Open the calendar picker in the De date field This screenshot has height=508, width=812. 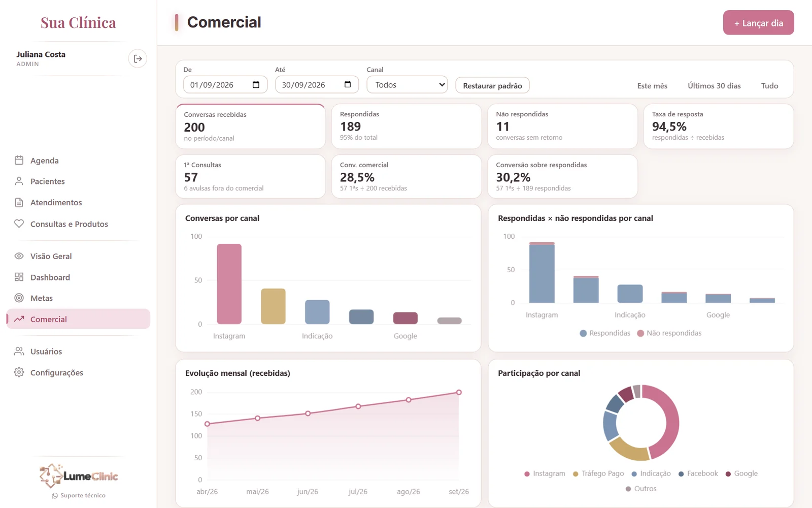[x=256, y=85]
